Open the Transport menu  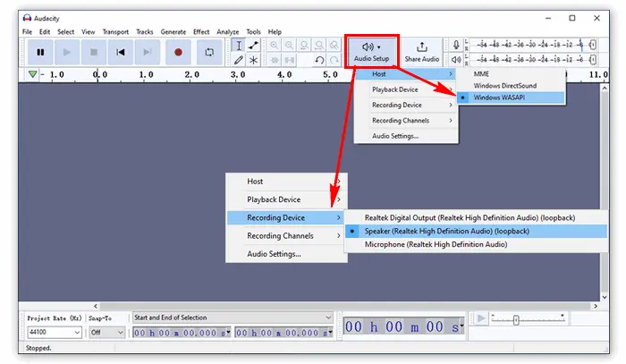click(x=115, y=32)
